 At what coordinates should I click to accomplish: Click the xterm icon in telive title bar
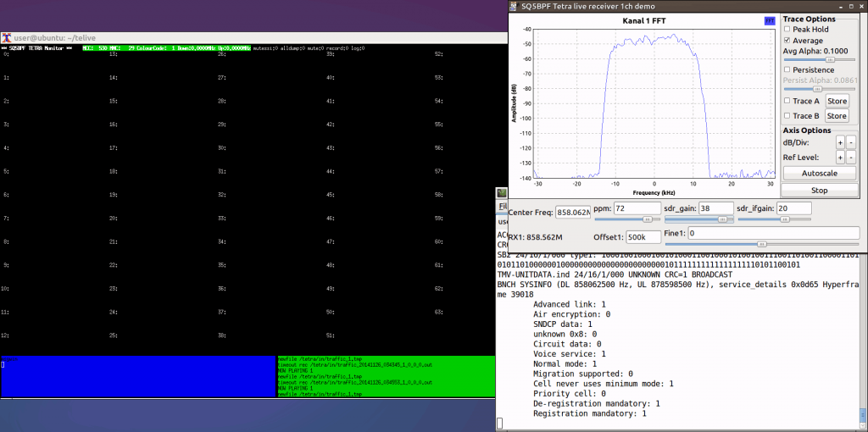(7, 38)
